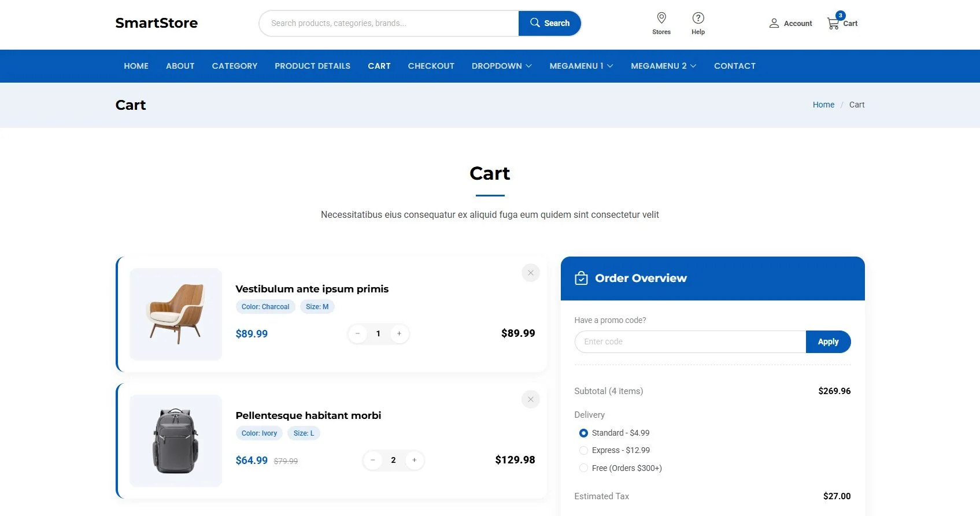The height and width of the screenshot is (516, 980).
Task: Click the Order Overview bag icon
Action: click(x=581, y=279)
